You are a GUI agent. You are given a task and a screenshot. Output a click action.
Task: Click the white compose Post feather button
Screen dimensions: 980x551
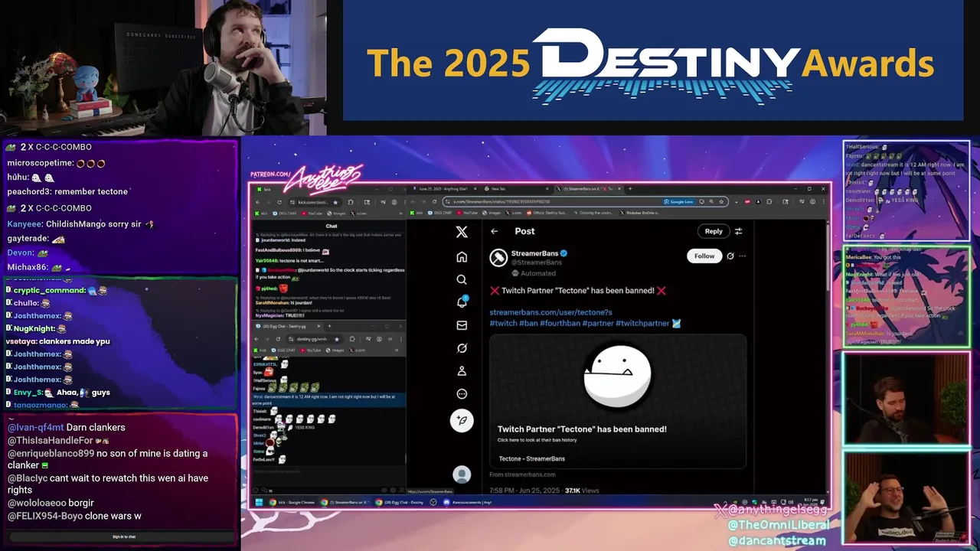click(462, 420)
